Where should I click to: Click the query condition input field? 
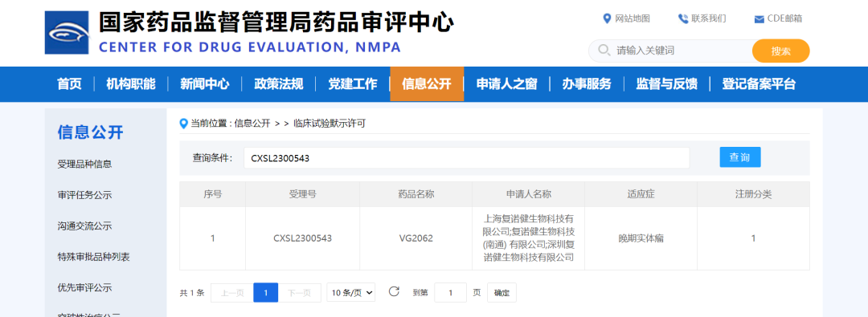click(467, 157)
